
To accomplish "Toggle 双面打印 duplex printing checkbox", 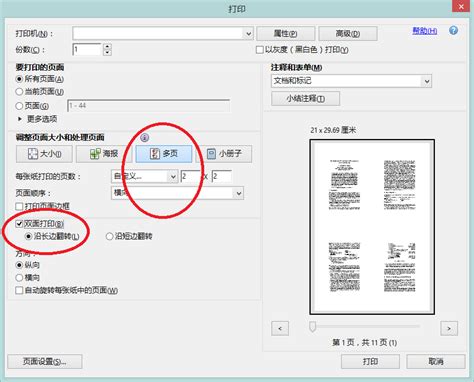I will tap(19, 224).
